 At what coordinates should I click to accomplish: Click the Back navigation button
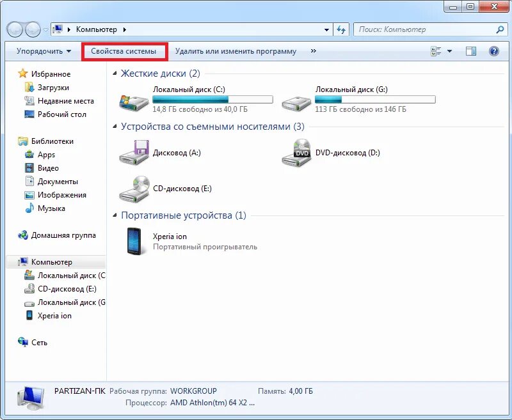coord(15,29)
